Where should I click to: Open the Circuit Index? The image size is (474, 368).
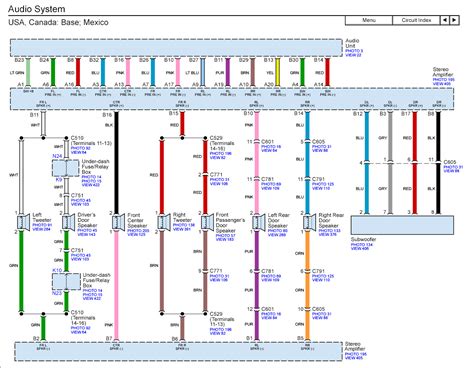click(x=416, y=20)
